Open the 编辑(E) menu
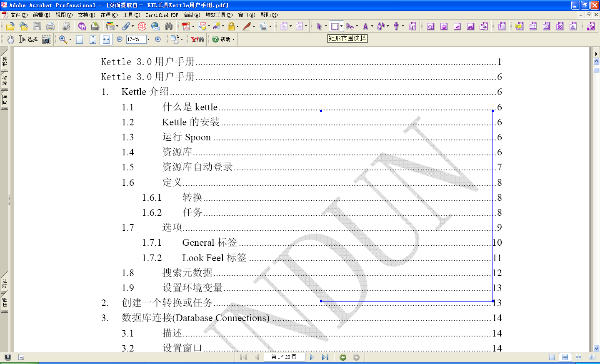Image resolution: width=600 pixels, height=364 pixels. [41, 15]
